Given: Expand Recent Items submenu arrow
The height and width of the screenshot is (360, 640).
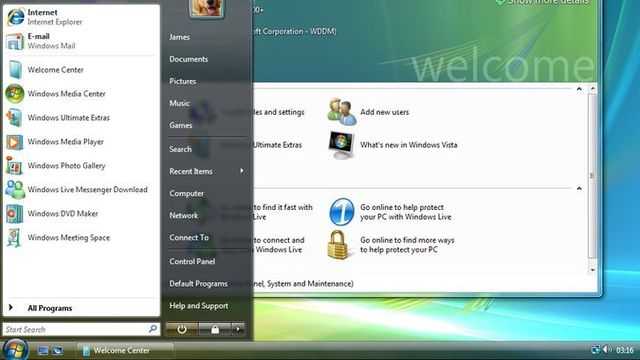Looking at the screenshot, I should tap(242, 171).
